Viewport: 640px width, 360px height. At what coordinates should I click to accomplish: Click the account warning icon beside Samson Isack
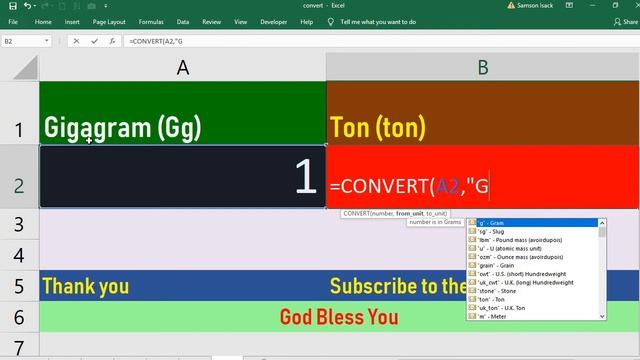pos(511,6)
